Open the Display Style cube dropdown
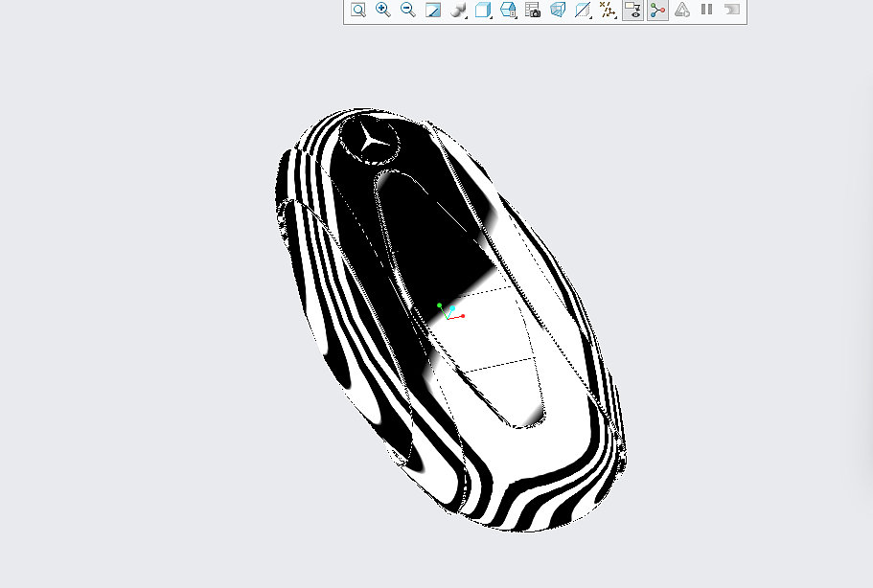This screenshot has height=588, width=873. click(x=483, y=11)
